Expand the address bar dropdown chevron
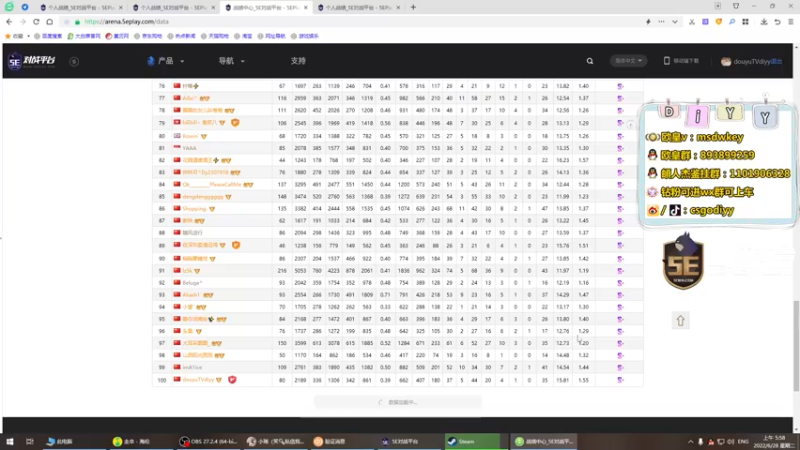The width and height of the screenshot is (800, 450). click(x=674, y=22)
